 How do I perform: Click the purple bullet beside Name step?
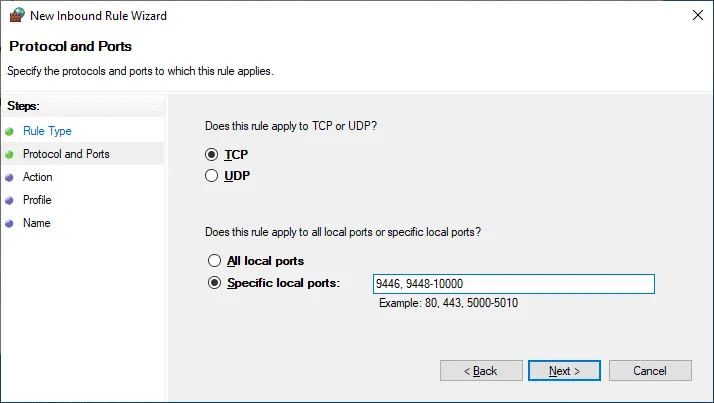[x=10, y=223]
